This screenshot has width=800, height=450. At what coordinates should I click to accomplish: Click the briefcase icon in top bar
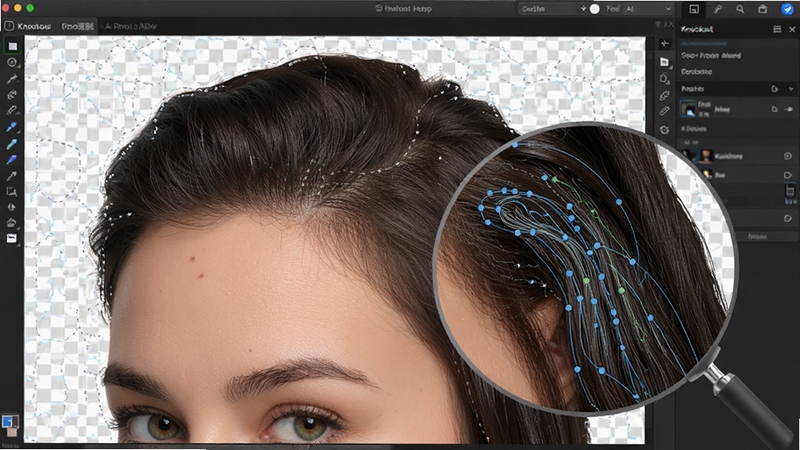(762, 9)
